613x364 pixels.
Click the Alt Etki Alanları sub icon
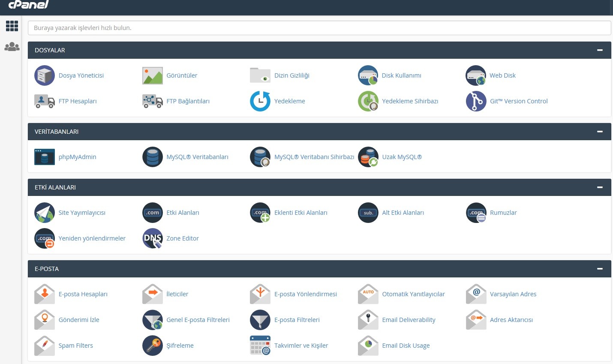[x=368, y=213]
